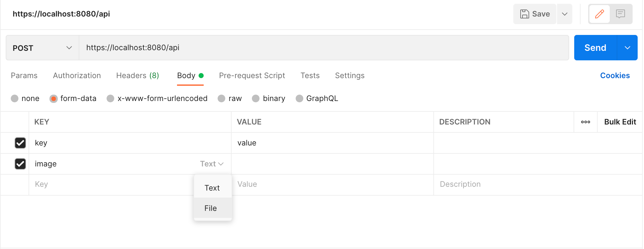The image size is (644, 249).
Task: Select the binary body option
Action: [256, 98]
